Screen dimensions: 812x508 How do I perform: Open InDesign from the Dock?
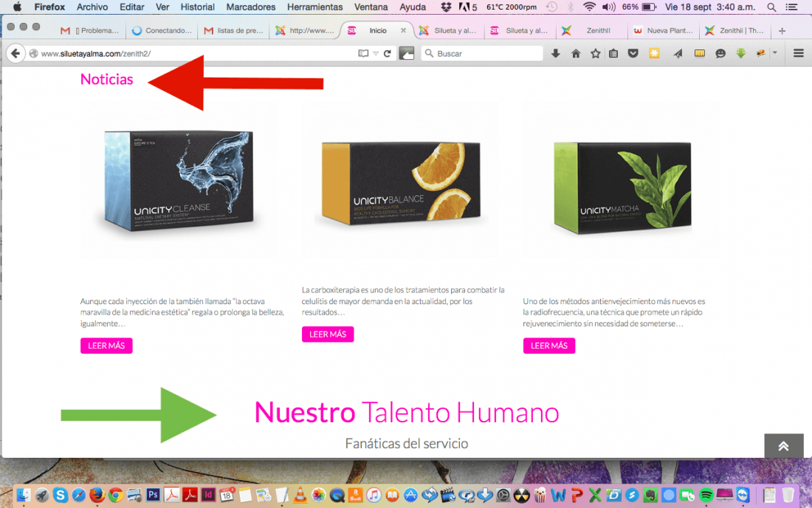pos(208,495)
